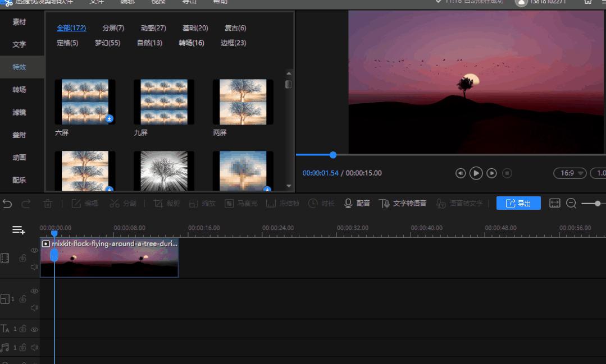Zoom out the timeline with the minus magnifier
Screen dimensions: 606x364
(571, 204)
